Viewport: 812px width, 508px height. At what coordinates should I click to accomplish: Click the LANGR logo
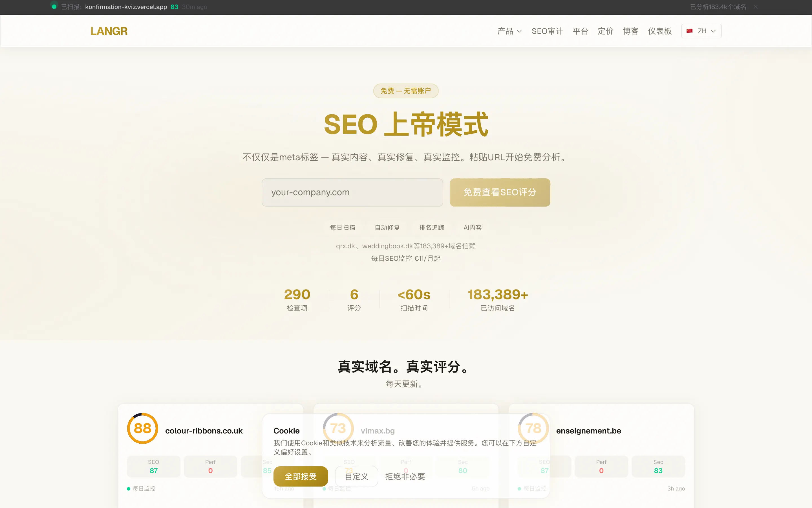tap(109, 31)
